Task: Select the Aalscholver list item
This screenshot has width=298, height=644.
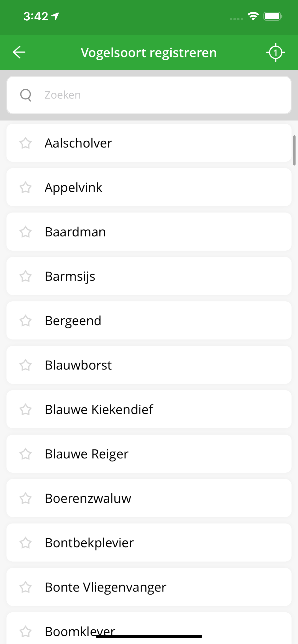Action: tap(150, 143)
